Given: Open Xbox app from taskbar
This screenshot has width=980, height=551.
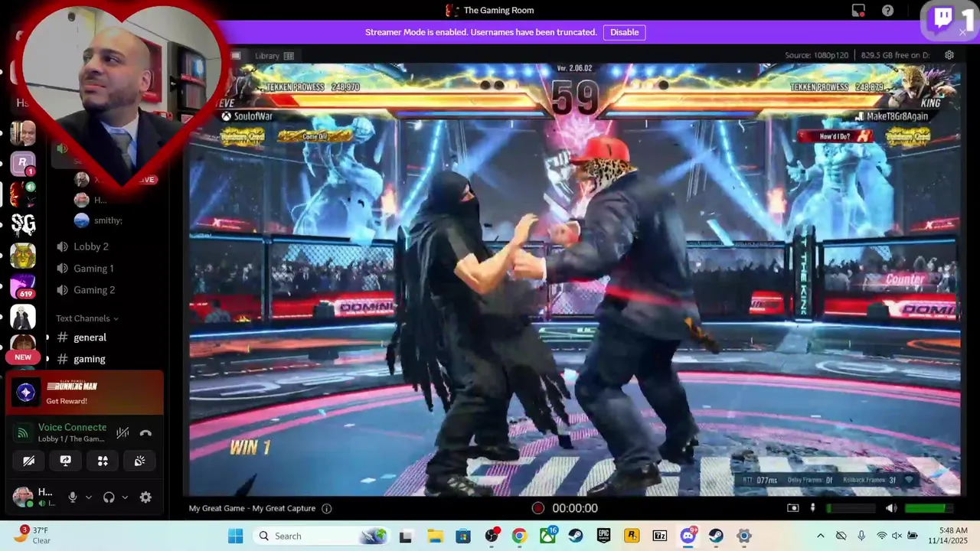Looking at the screenshot, I should [547, 536].
